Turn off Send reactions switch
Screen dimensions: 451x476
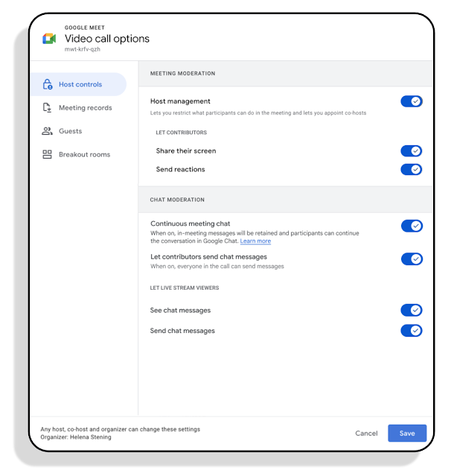click(411, 169)
